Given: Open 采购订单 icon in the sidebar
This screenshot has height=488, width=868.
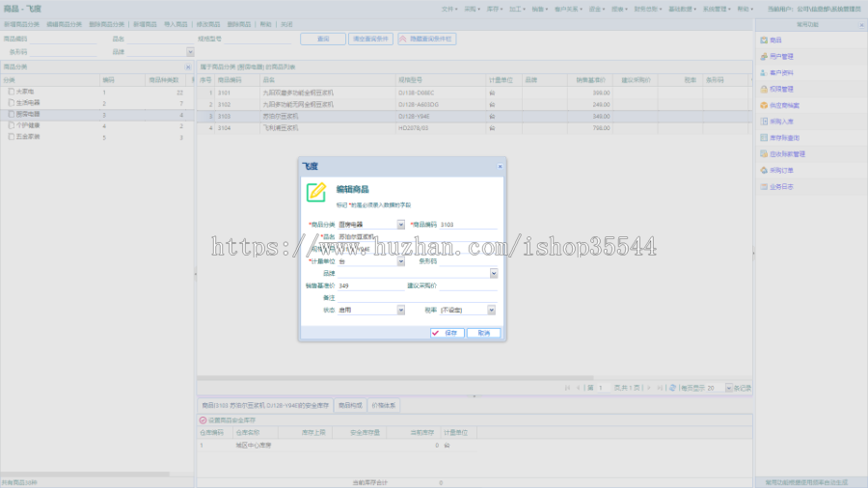Looking at the screenshot, I should [x=764, y=171].
